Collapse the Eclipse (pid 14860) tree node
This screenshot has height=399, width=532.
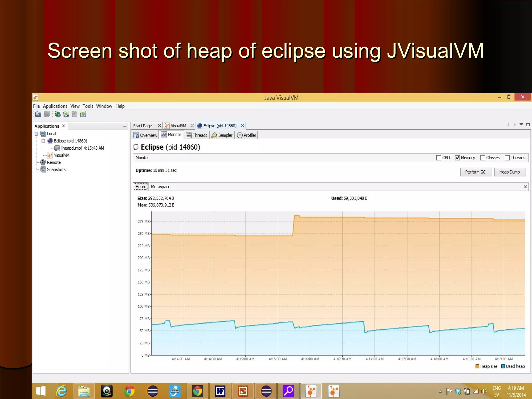point(43,141)
